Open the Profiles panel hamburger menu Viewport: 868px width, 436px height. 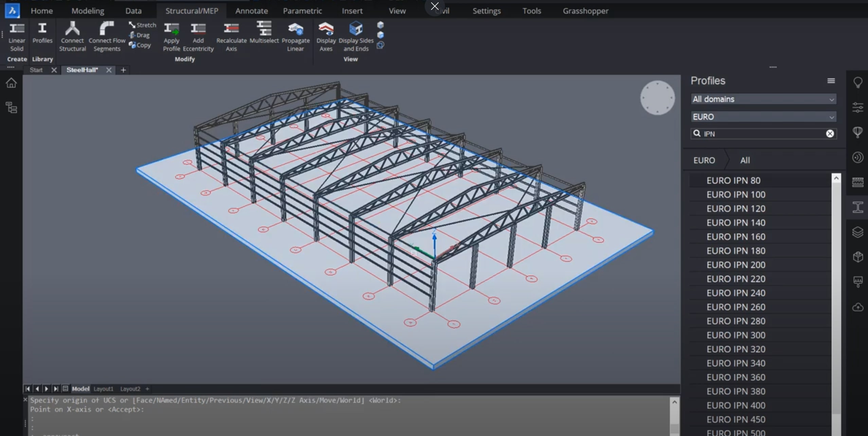click(x=831, y=81)
